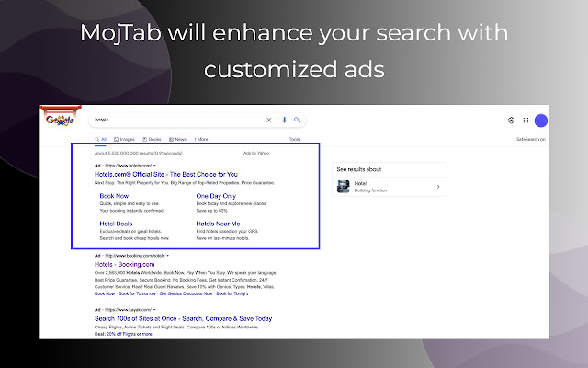The width and height of the screenshot is (588, 368).
Task: Switch to the News tab
Action: (177, 139)
